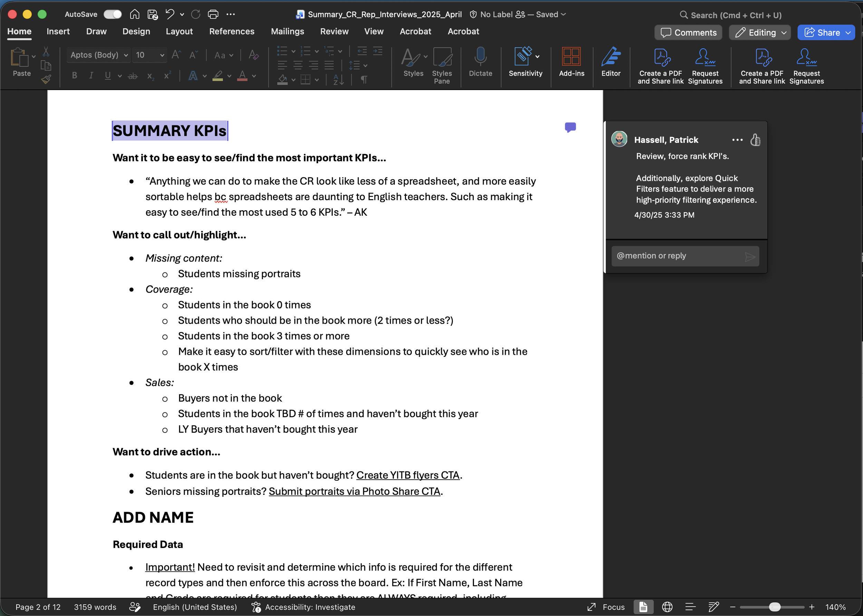Click the first Create a PDF and Share link
This screenshot has width=863, height=616.
(x=660, y=66)
